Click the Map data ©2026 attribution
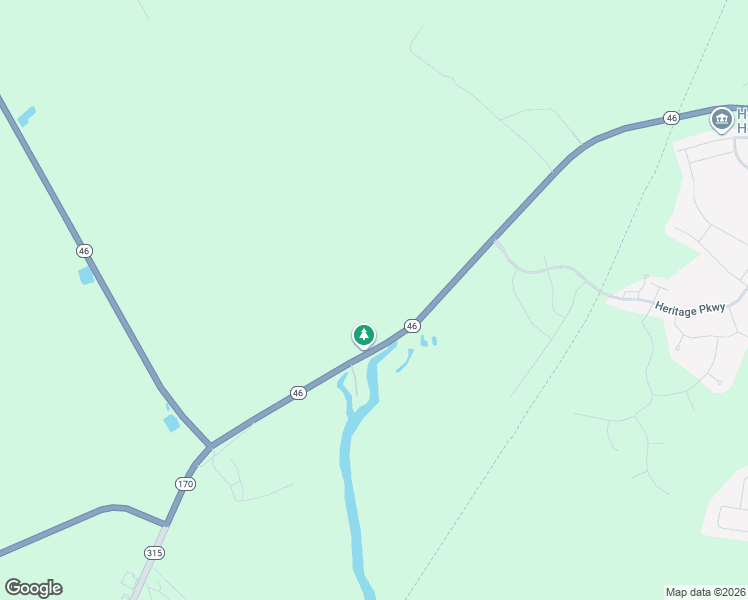 click(x=706, y=592)
